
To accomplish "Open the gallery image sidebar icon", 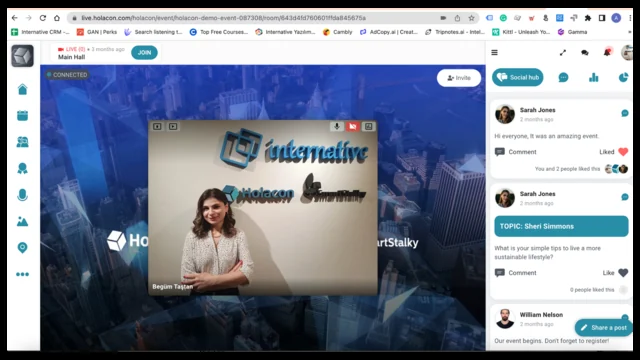I will (22, 222).
